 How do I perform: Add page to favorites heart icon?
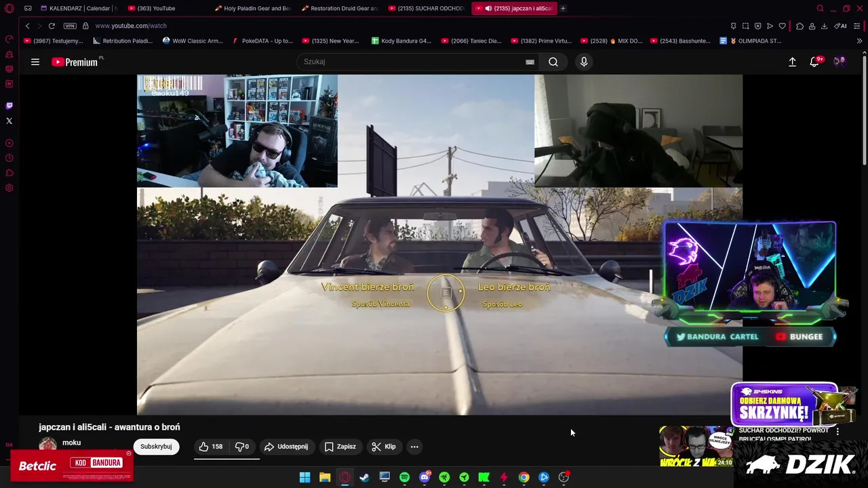click(x=782, y=26)
